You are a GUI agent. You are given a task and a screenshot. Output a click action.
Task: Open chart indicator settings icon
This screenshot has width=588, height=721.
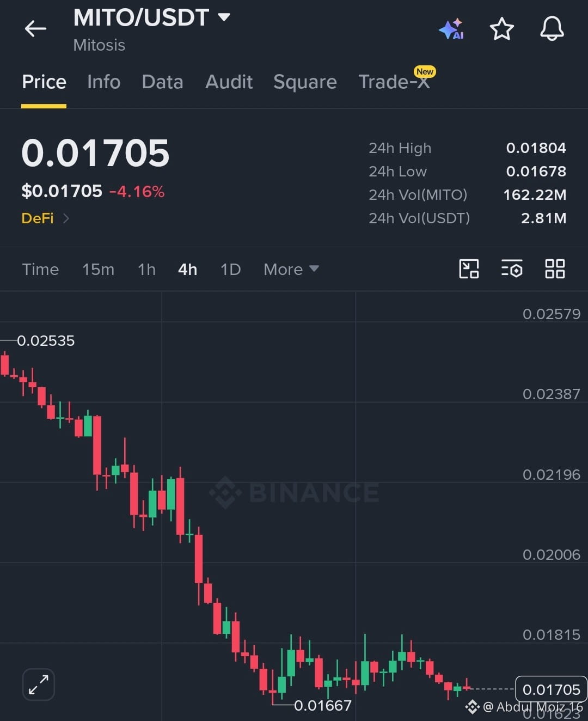pos(512,269)
